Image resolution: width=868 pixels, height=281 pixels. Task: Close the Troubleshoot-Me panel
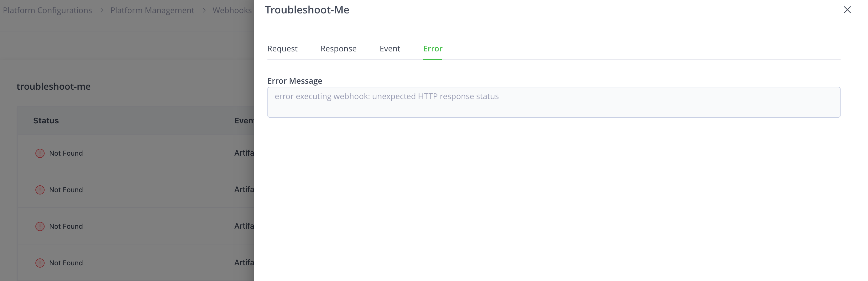pyautogui.click(x=847, y=10)
